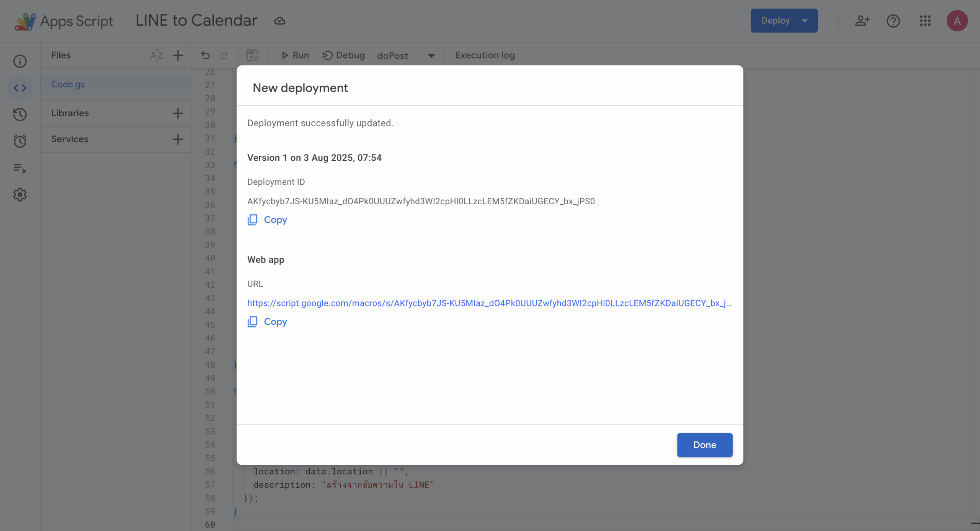The height and width of the screenshot is (531, 980).
Task: Add a library with plus icon
Action: 178,113
